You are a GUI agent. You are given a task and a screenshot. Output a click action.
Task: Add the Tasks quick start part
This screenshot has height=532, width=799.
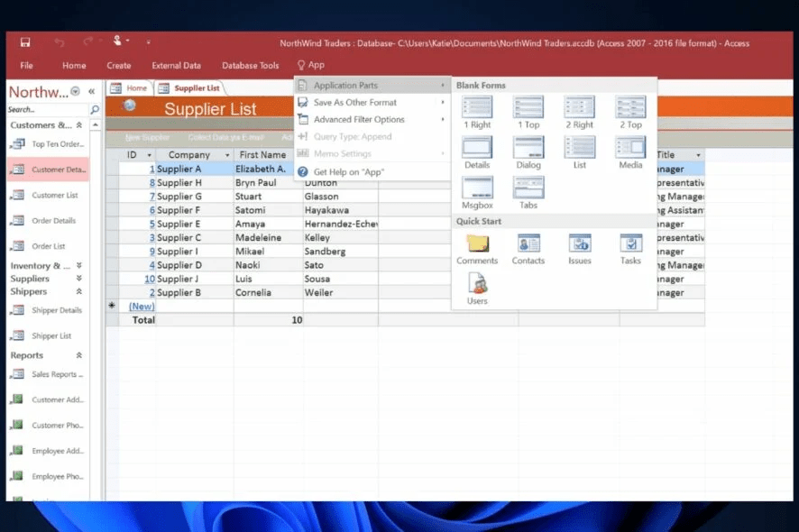(x=630, y=243)
